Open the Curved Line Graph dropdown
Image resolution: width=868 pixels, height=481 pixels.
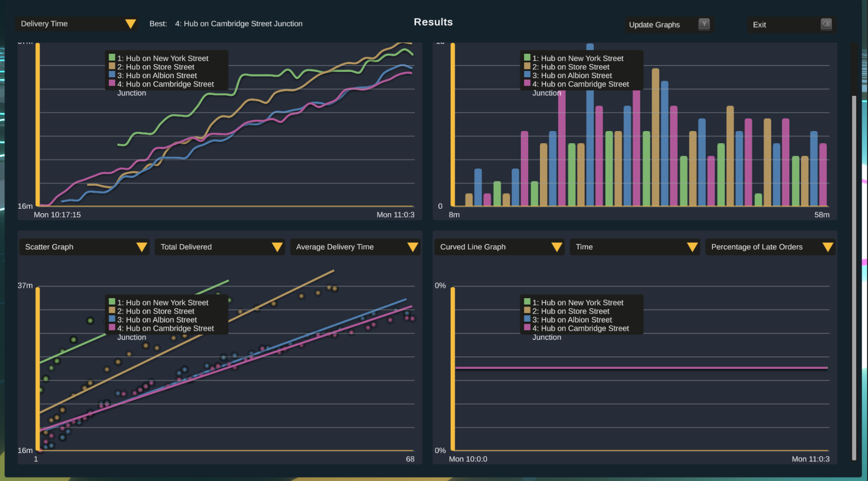click(x=499, y=247)
